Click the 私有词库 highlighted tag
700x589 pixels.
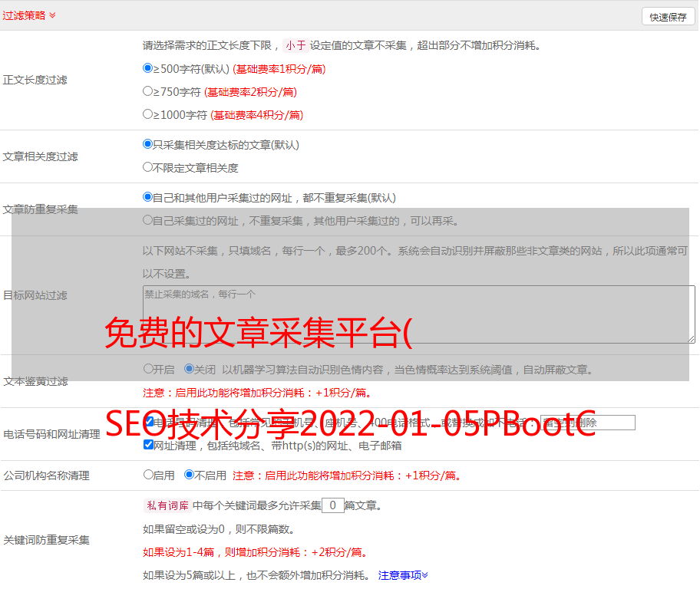168,505
